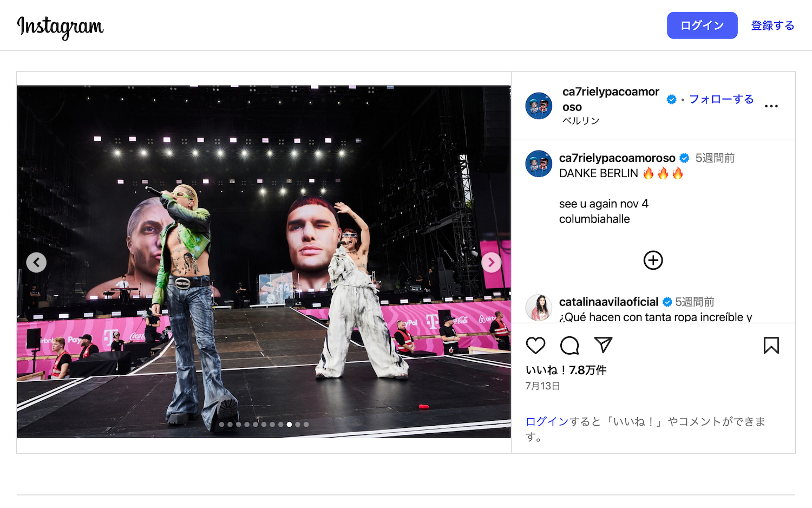Open the header profile avatar of ca7rielypacoamoroso
The width and height of the screenshot is (812, 508).
coord(539,106)
